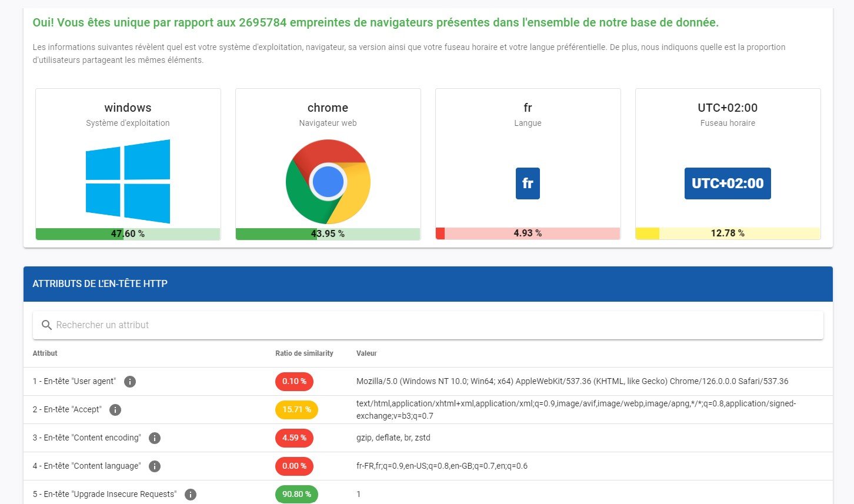The width and height of the screenshot is (854, 504).
Task: Click the "Navigateur web" subtitle
Action: coord(328,124)
